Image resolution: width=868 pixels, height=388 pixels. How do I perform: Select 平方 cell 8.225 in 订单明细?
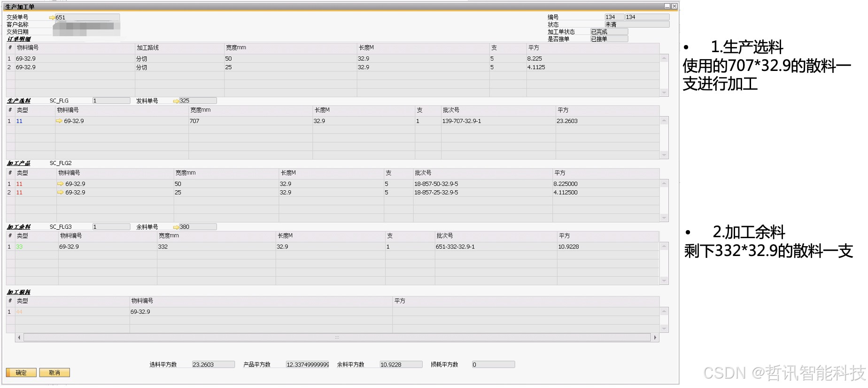[593, 59]
